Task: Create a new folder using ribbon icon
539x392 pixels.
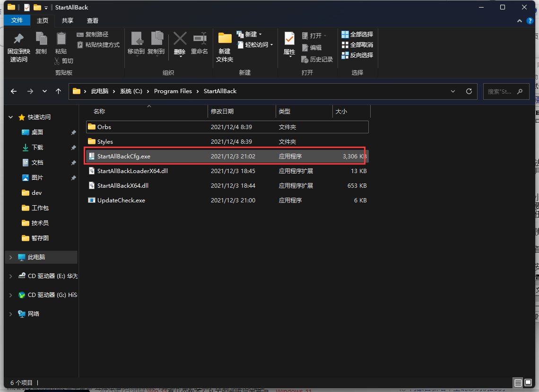Action: (x=225, y=39)
